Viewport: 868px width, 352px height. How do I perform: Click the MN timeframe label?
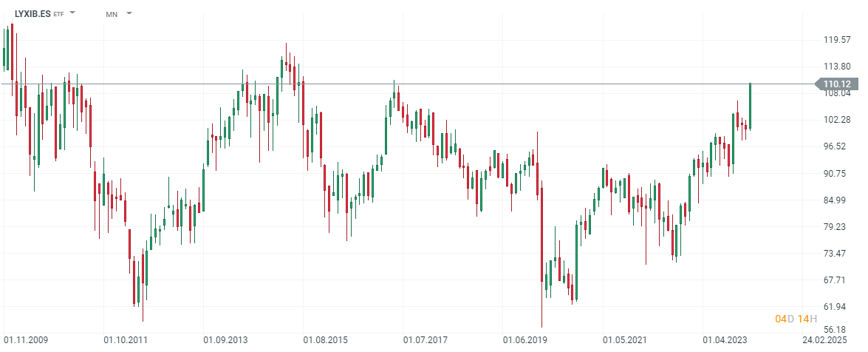click(112, 14)
